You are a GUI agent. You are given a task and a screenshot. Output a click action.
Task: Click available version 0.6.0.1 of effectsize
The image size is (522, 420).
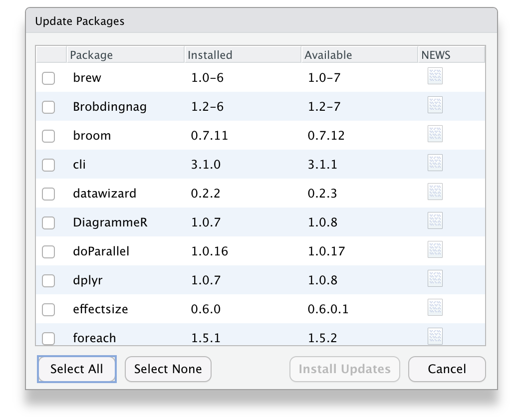tap(328, 309)
